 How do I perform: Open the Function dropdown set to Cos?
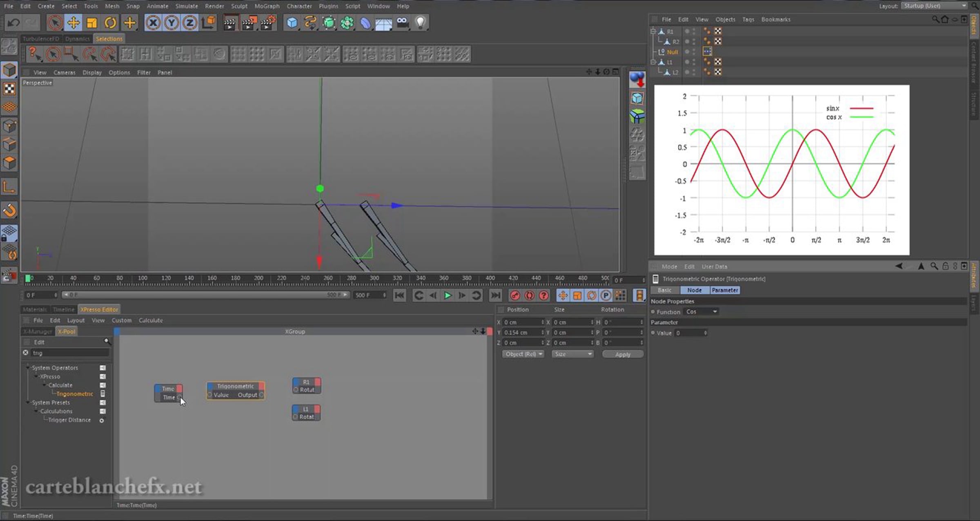tap(701, 312)
